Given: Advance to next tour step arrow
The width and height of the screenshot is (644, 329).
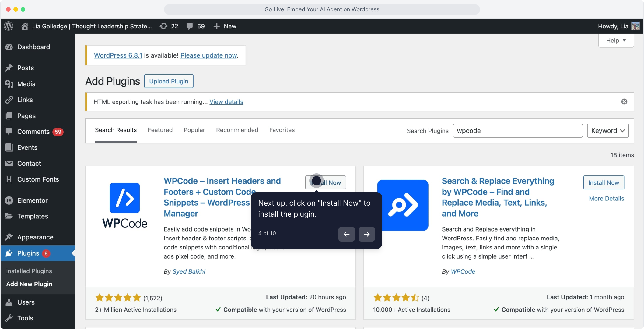Looking at the screenshot, I should coord(366,234).
